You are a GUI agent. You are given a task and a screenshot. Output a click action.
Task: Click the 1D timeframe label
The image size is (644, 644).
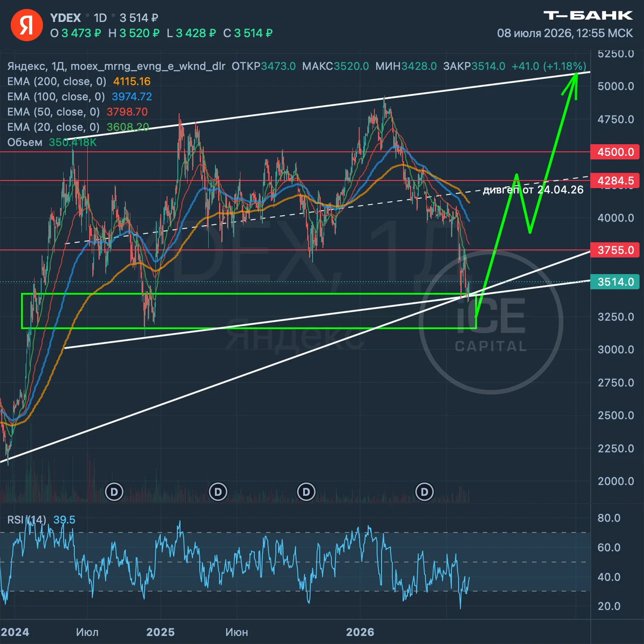click(x=100, y=18)
